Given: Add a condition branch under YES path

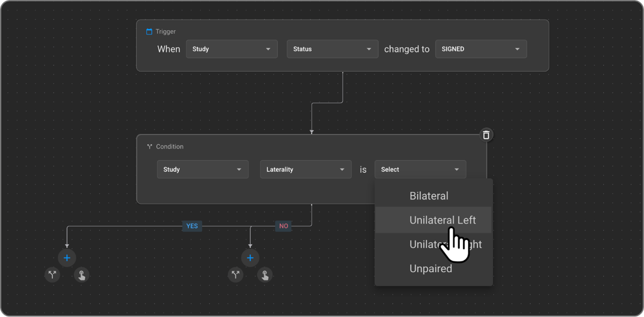Looking at the screenshot, I should click(x=52, y=275).
